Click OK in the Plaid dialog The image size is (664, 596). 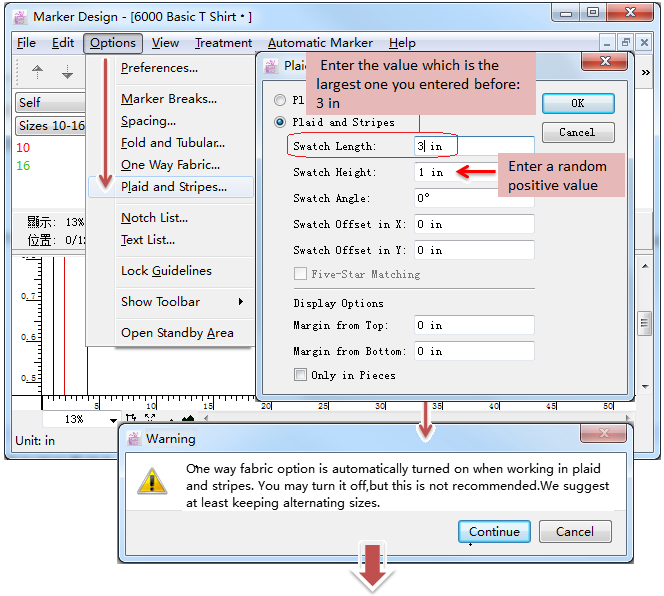tap(577, 103)
